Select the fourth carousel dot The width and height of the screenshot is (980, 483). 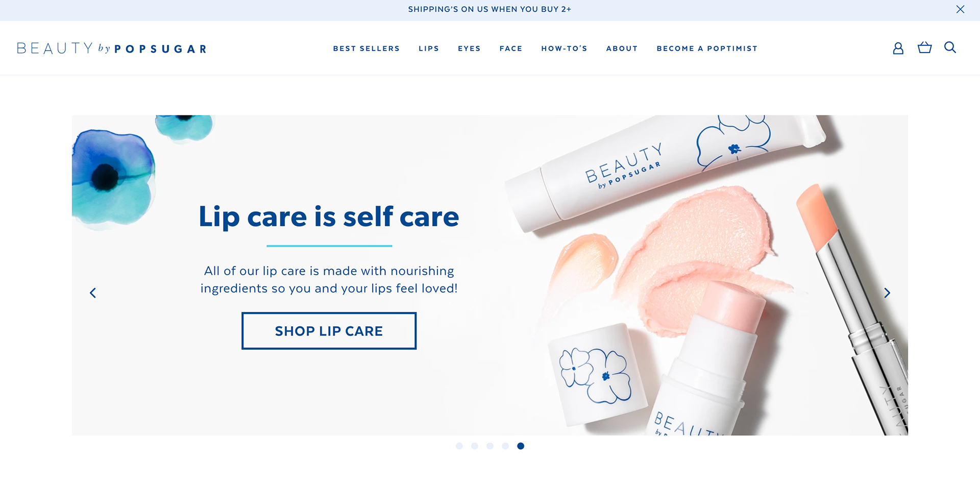[x=505, y=446]
